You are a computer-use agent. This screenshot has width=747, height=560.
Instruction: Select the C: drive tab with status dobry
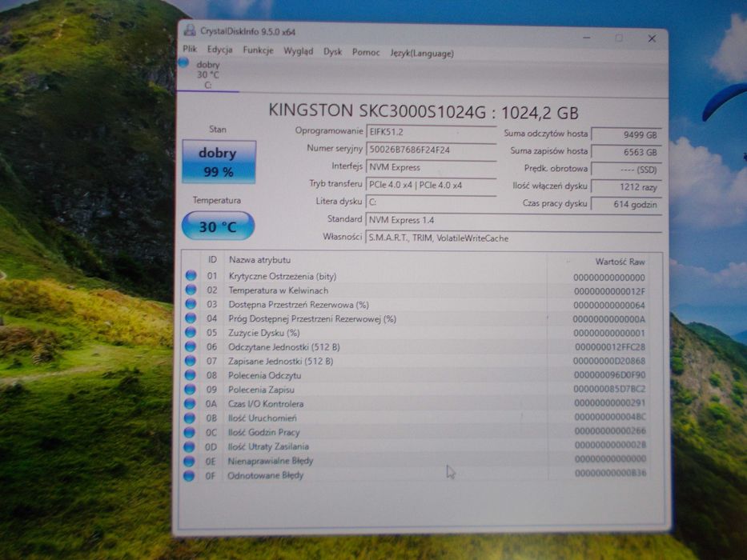(208, 74)
